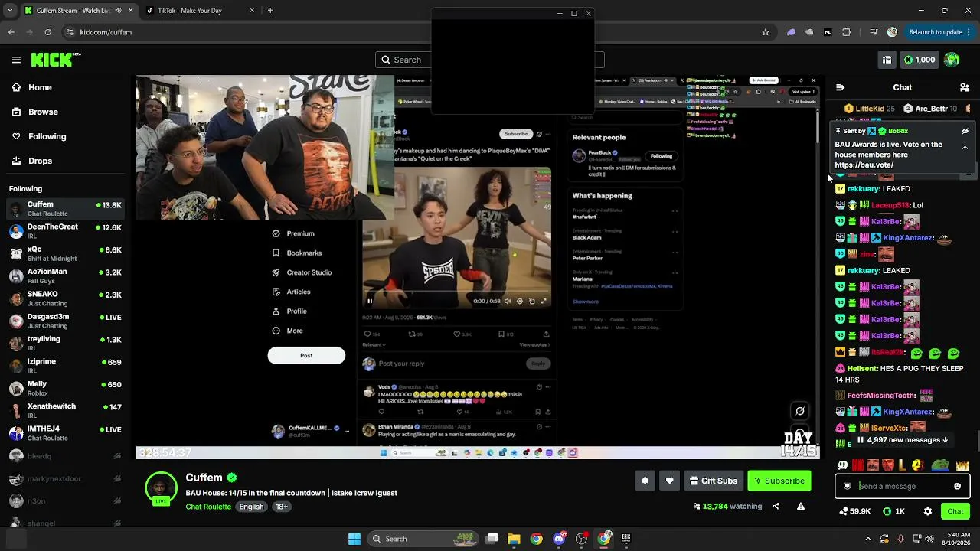Follow Cuffem with the heart button

click(x=669, y=481)
